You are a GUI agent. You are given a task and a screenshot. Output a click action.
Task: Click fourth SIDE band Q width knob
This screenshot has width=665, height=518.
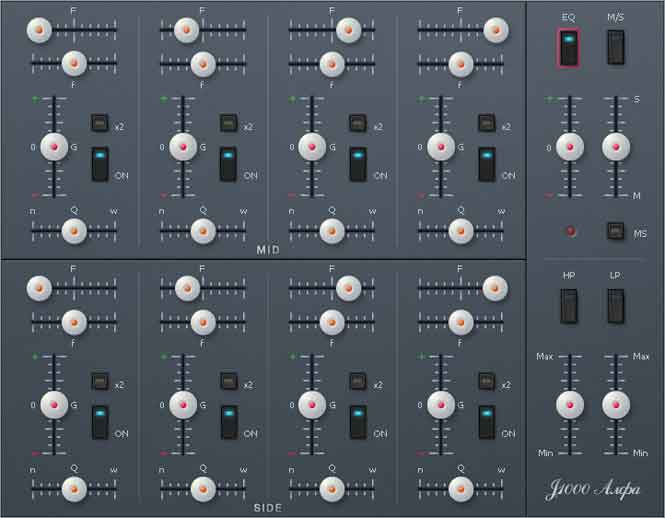tap(461, 489)
